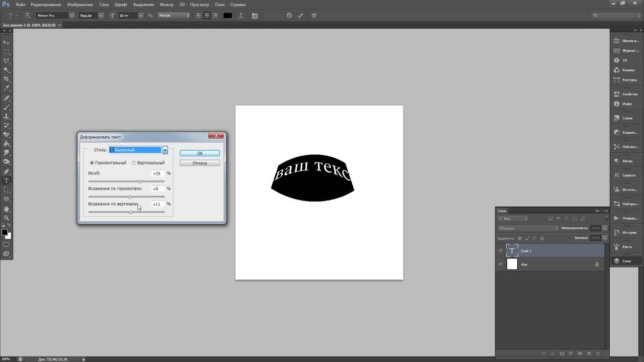This screenshot has height=362, width=644.
Task: Click the create warped text icon
Action: point(241,16)
